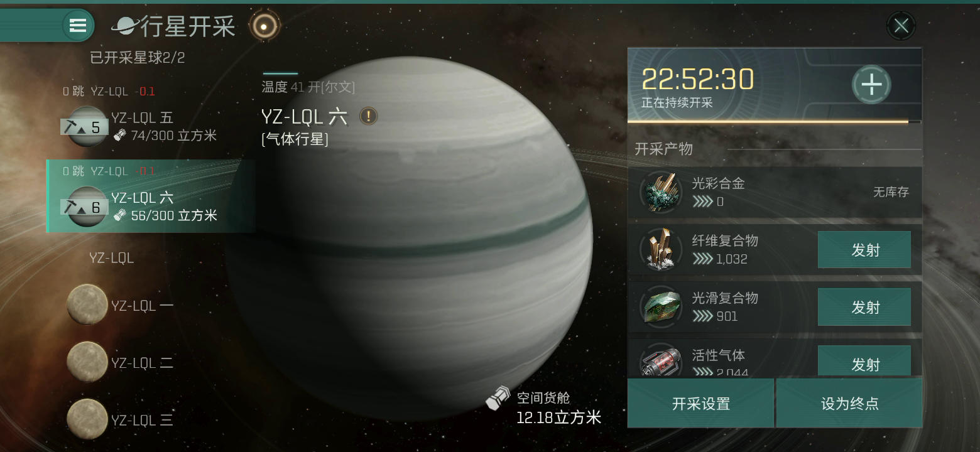The height and width of the screenshot is (452, 980).
Task: Open the hamburger menu button
Action: [78, 26]
